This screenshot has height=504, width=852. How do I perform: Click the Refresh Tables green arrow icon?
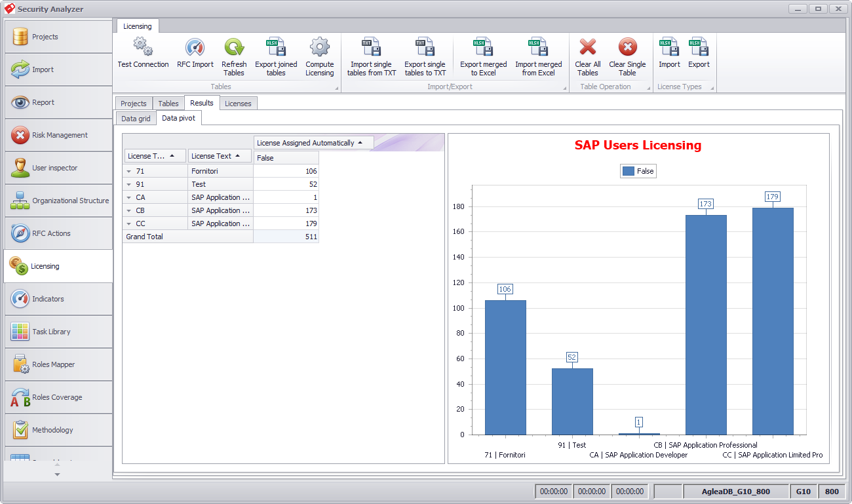click(234, 47)
